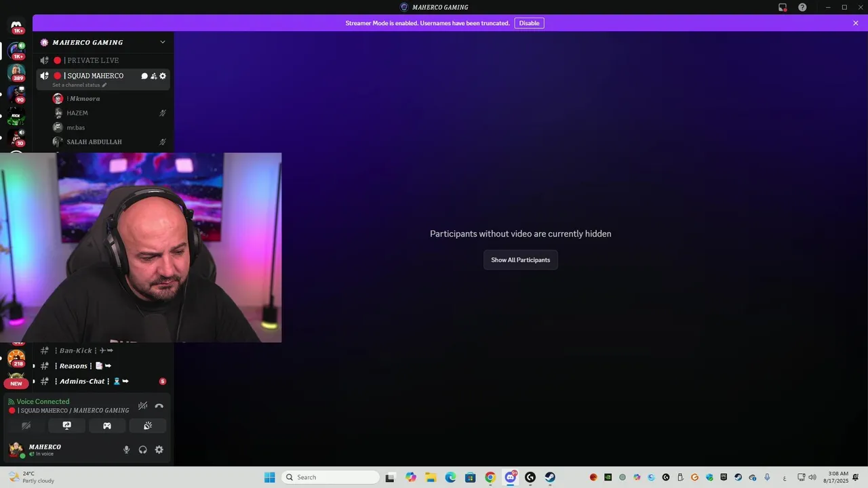This screenshot has width=868, height=488.
Task: Click the webcam video tile of the streamer
Action: pos(140,247)
